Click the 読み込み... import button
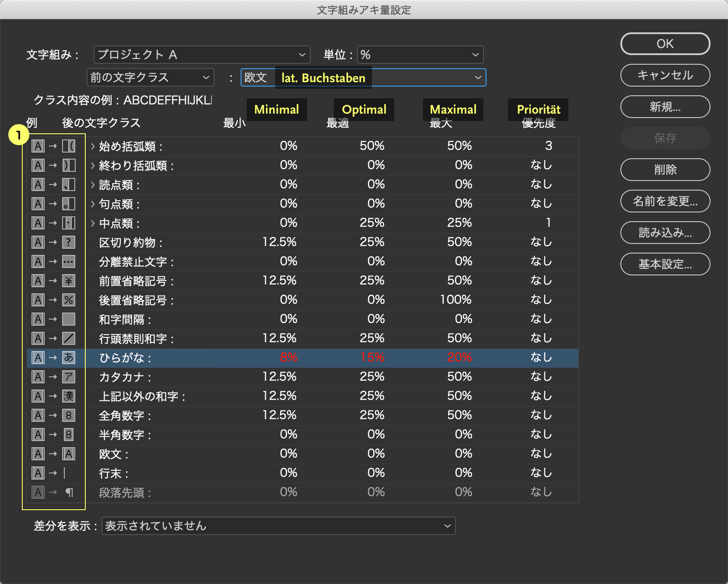The width and height of the screenshot is (728, 584). (x=665, y=233)
